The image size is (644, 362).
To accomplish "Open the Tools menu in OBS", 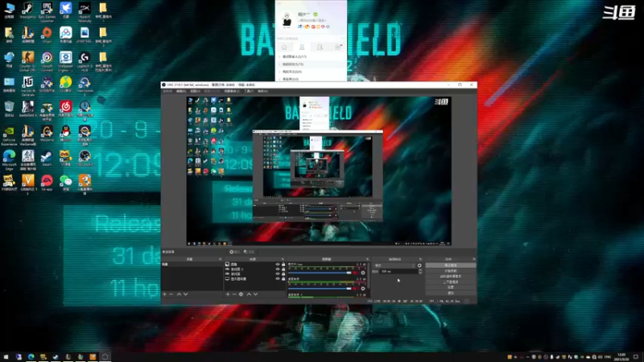I will pos(249,91).
